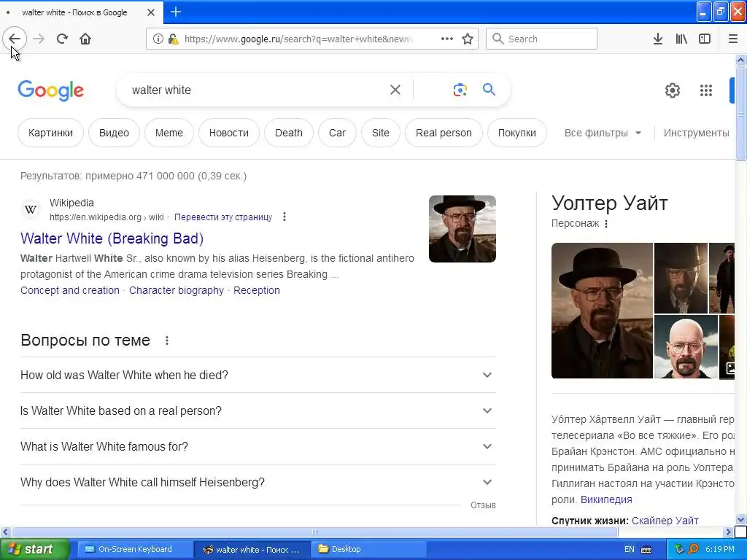The image size is (747, 560).
Task: Expand How old was Walter White when he died
Action: (x=258, y=376)
